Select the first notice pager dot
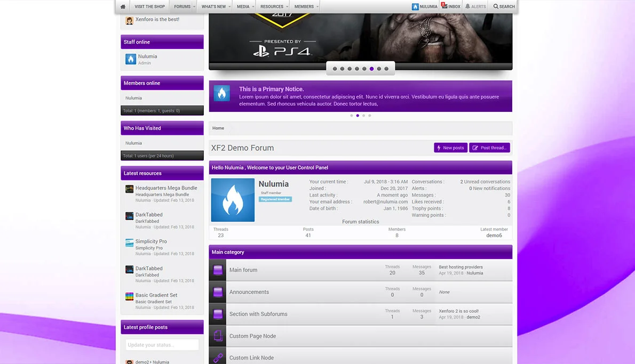 [x=352, y=116]
